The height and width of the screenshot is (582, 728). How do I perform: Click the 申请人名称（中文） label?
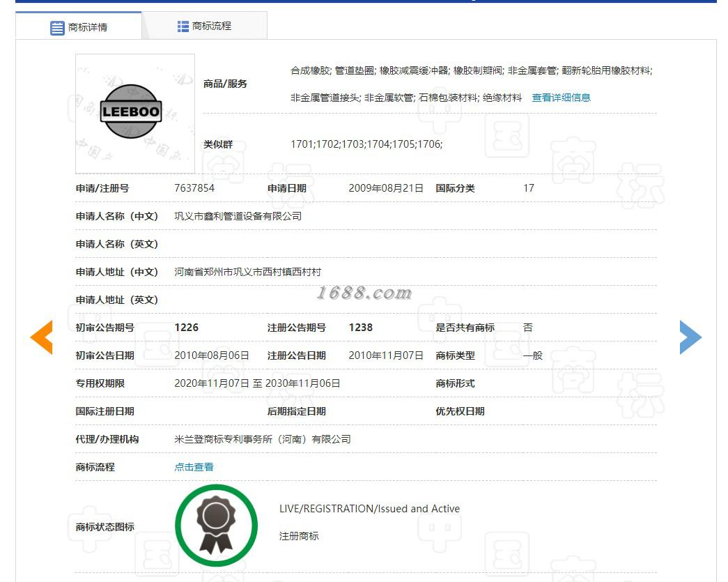[x=117, y=216]
